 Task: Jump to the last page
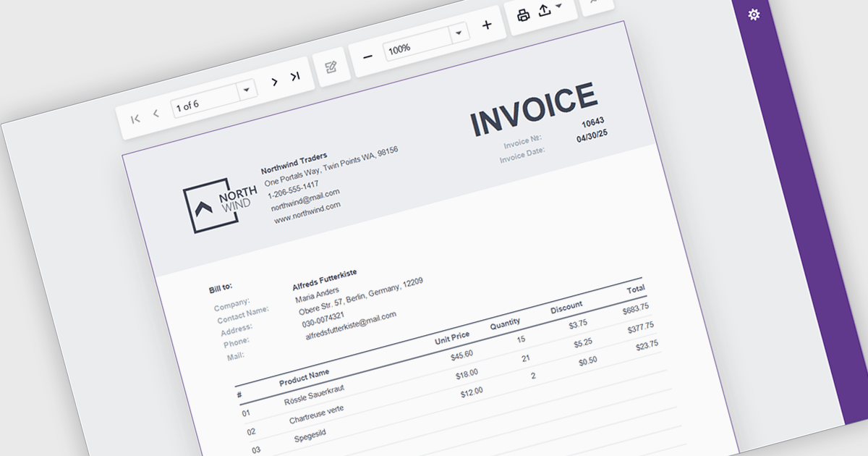coord(295,77)
